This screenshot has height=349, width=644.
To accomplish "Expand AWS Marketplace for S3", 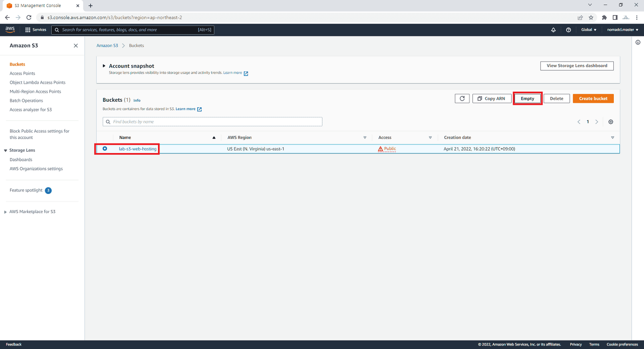I will pos(5,212).
